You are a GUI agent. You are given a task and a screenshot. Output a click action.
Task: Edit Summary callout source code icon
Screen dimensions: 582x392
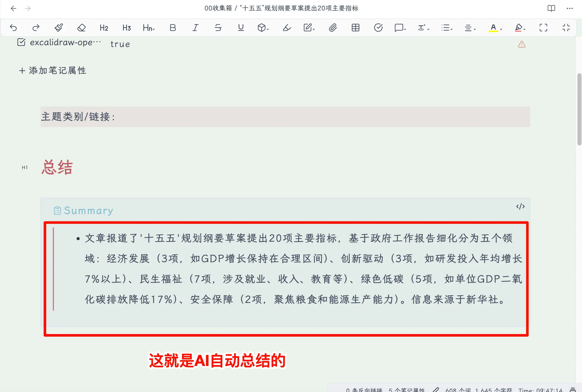click(x=520, y=206)
